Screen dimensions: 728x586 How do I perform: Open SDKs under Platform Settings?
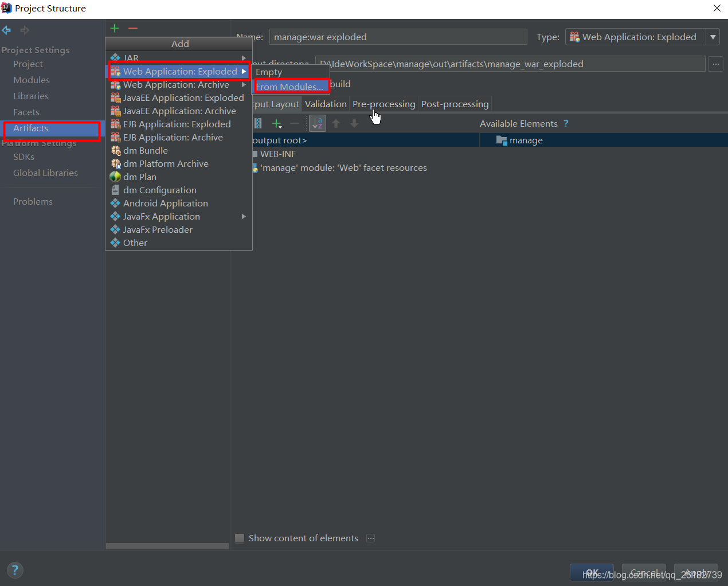point(24,157)
